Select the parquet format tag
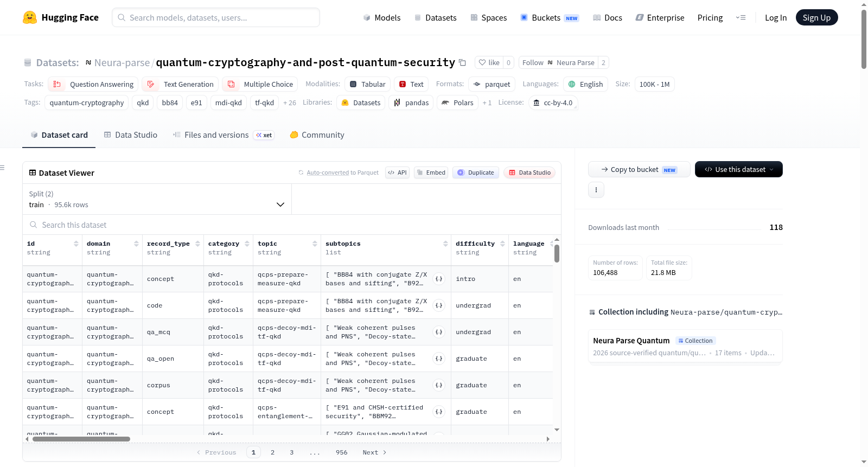Screen dimensions: 868x467 (492, 84)
